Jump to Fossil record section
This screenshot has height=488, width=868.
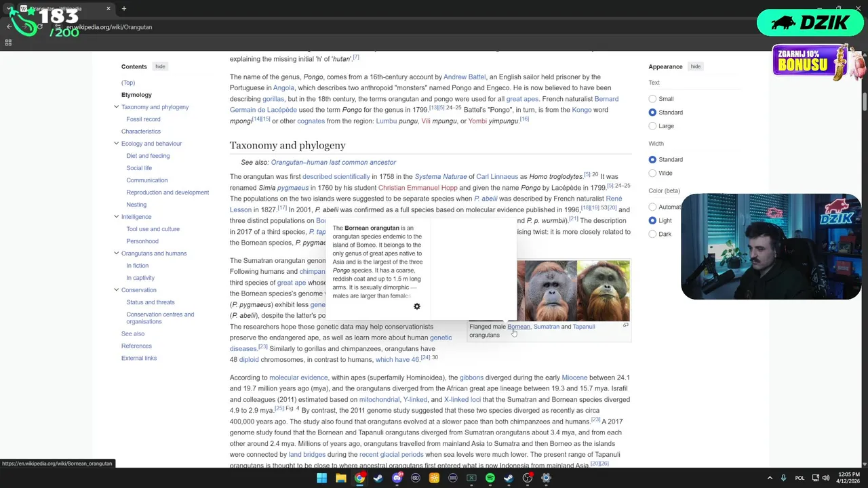[x=143, y=119]
